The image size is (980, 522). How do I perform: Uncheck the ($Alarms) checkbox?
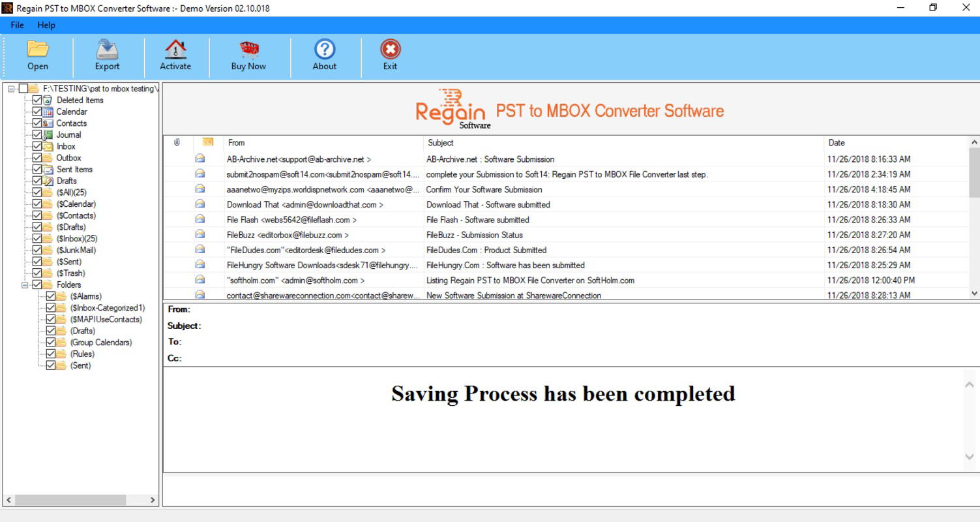(51, 297)
